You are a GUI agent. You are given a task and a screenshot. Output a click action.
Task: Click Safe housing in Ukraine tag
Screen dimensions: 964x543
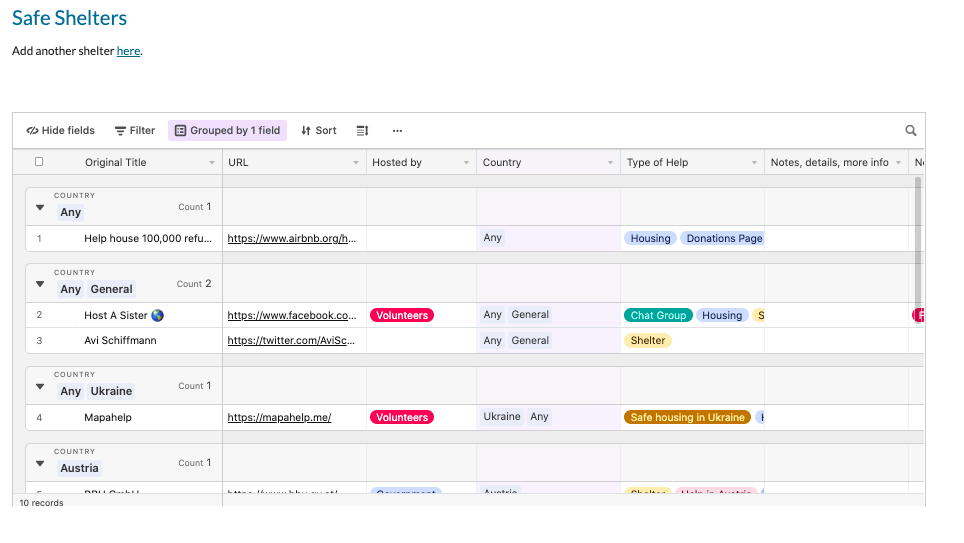[x=687, y=418]
